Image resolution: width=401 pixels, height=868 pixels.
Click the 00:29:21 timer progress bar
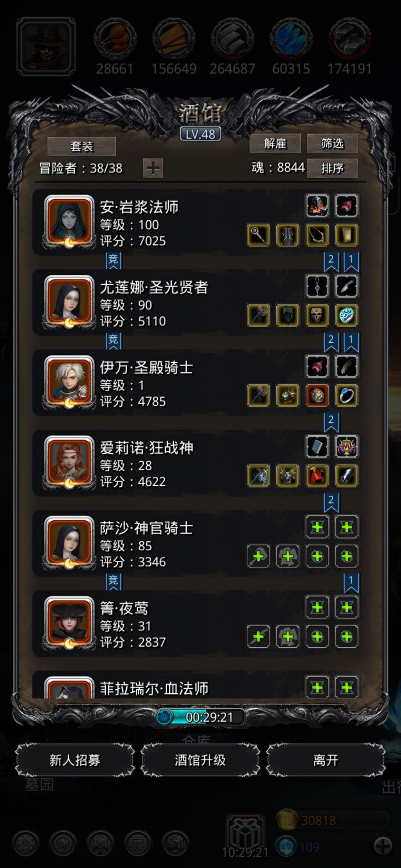tap(200, 717)
